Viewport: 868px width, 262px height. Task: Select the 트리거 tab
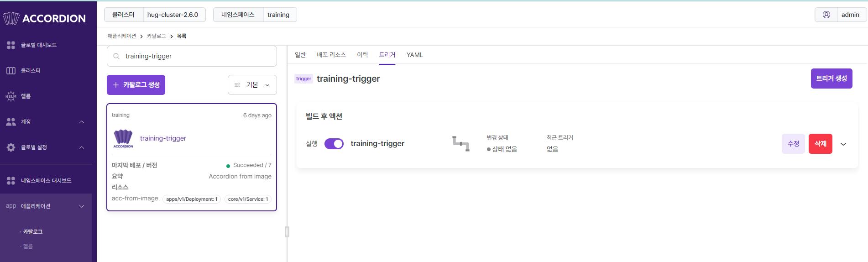(387, 55)
